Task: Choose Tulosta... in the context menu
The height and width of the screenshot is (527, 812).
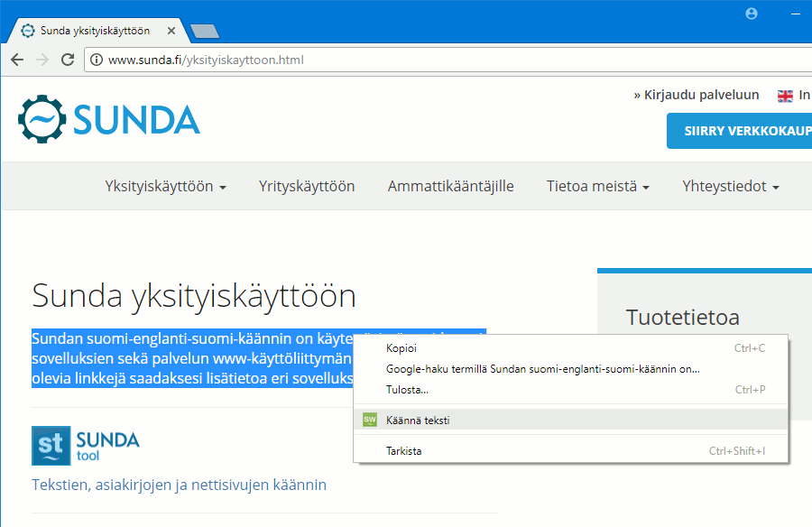Action: click(571, 390)
